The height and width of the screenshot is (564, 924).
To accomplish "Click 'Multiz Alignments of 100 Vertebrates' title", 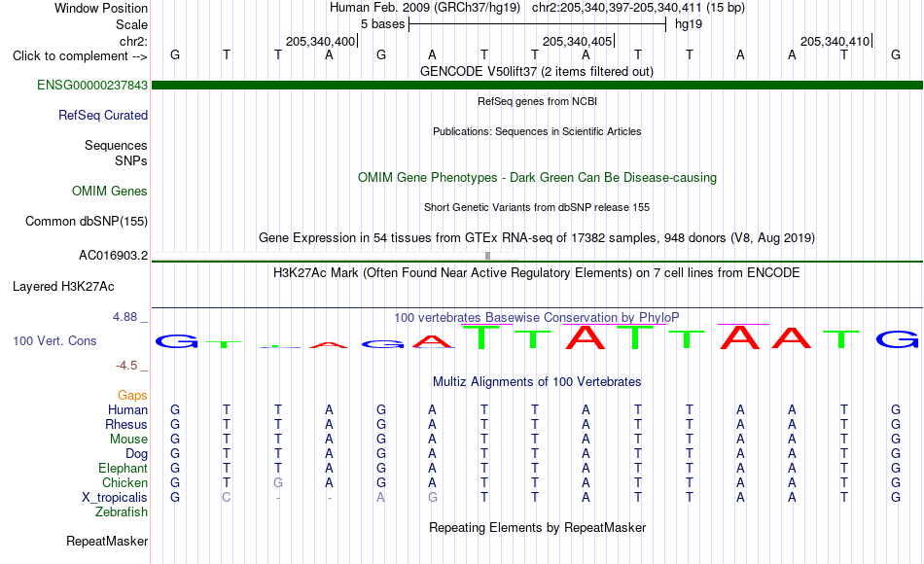I will tap(537, 382).
